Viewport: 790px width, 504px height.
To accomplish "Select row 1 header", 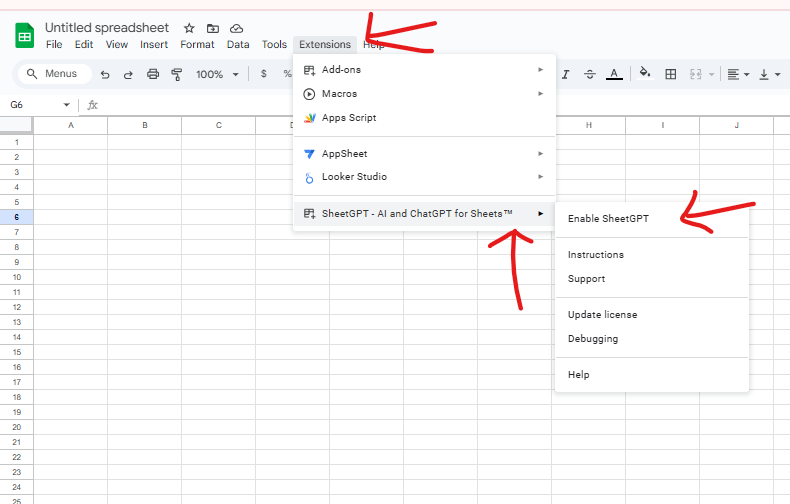I will (x=17, y=142).
